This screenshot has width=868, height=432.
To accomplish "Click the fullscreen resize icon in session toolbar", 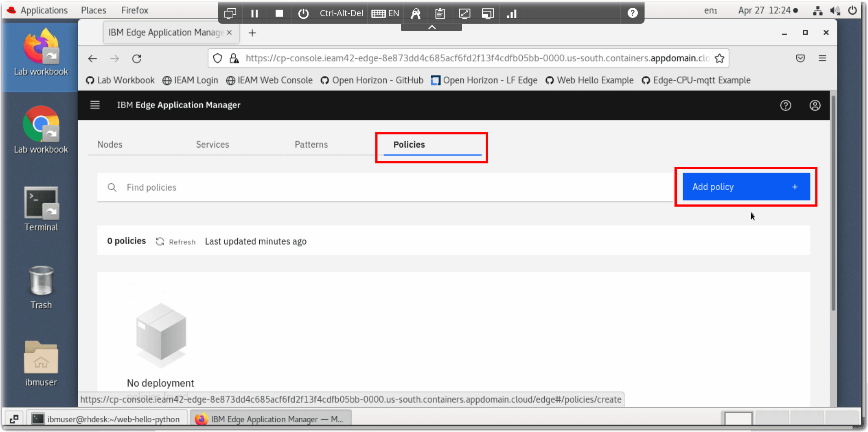I will click(x=464, y=13).
